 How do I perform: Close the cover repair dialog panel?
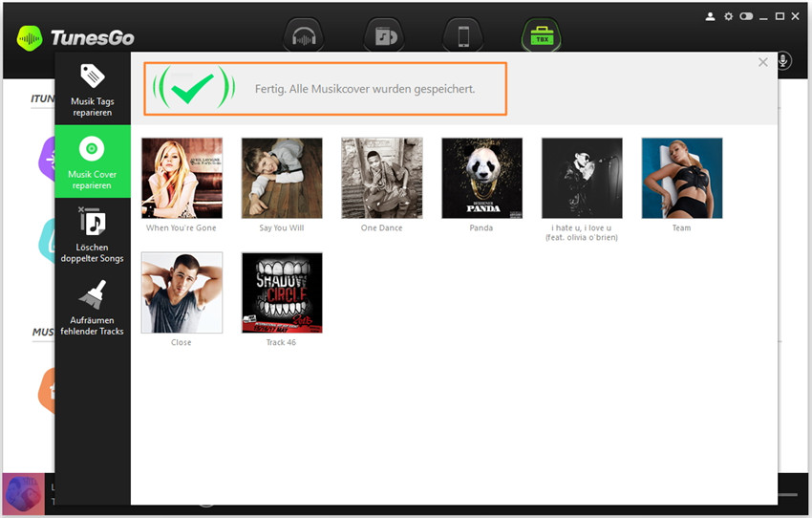(x=762, y=62)
